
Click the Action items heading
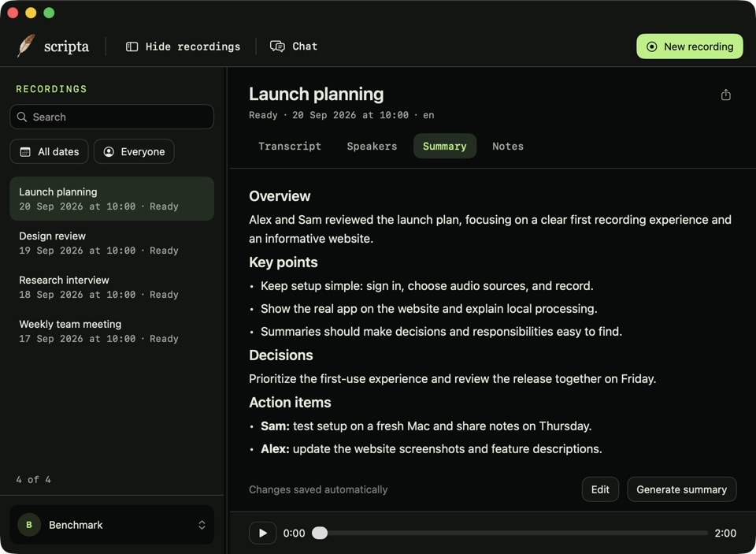click(x=291, y=402)
